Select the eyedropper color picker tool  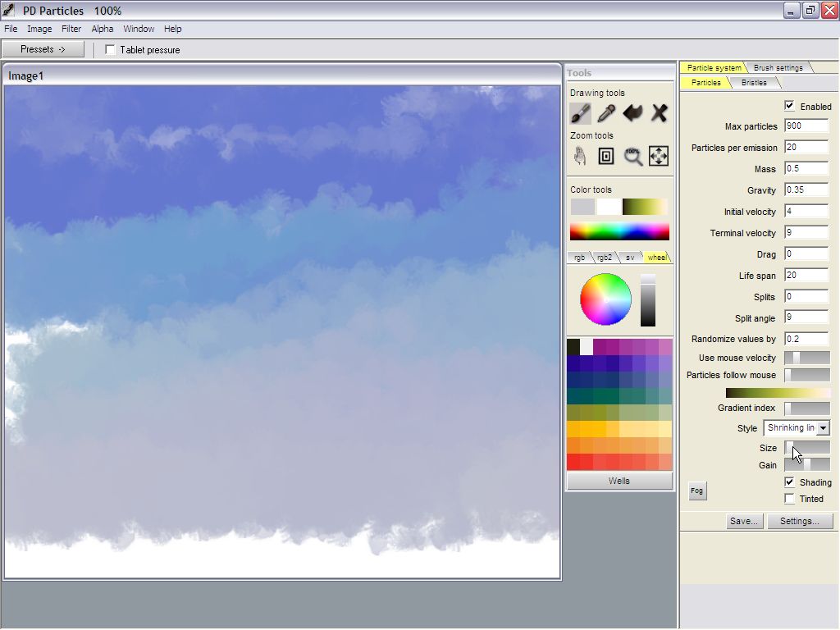tap(606, 113)
